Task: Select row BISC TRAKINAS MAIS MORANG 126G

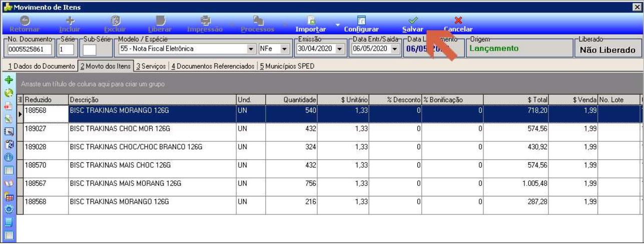Action: click(329, 186)
